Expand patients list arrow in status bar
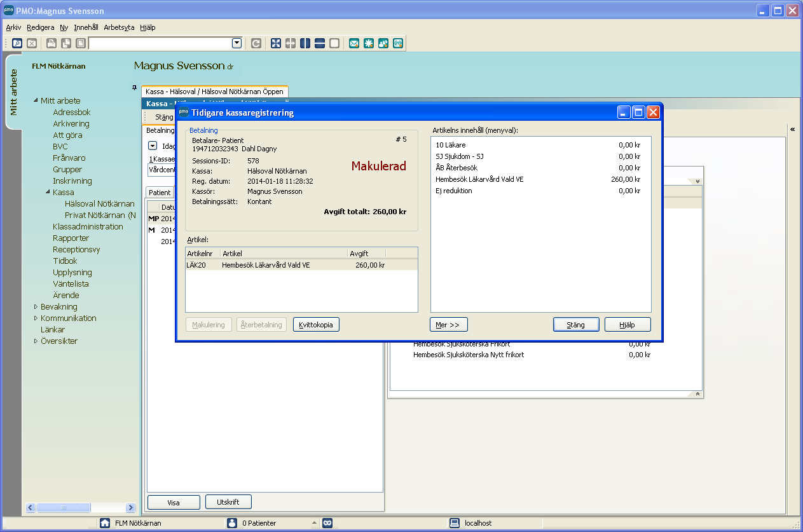The width and height of the screenshot is (803, 532). pos(313,522)
